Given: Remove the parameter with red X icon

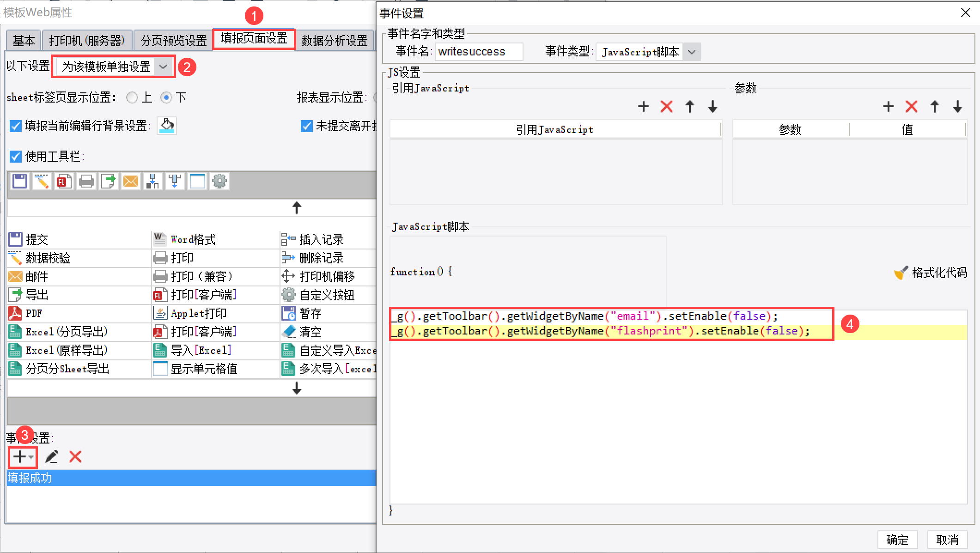Looking at the screenshot, I should pos(911,107).
